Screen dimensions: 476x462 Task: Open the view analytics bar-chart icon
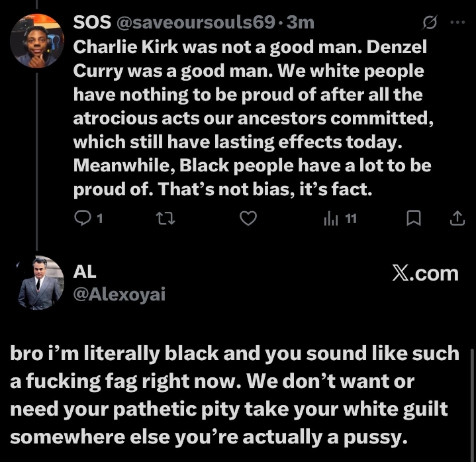331,218
